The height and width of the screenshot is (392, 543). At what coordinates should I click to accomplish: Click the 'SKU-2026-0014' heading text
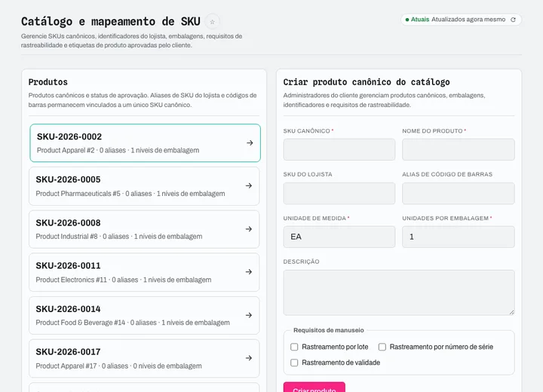pos(68,309)
